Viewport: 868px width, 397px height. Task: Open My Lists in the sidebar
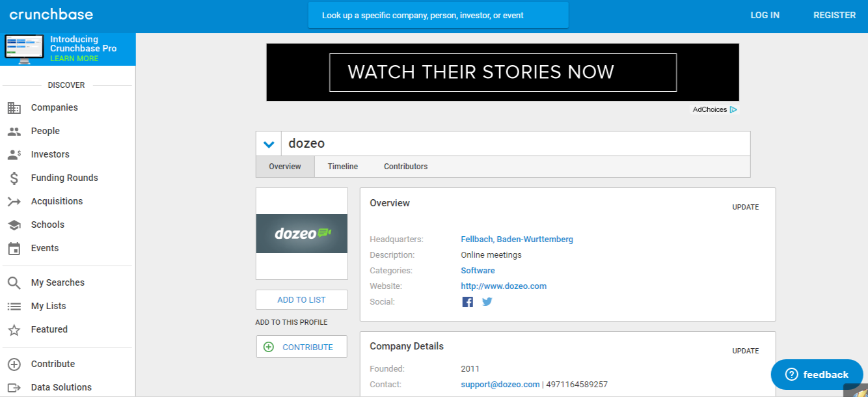49,306
